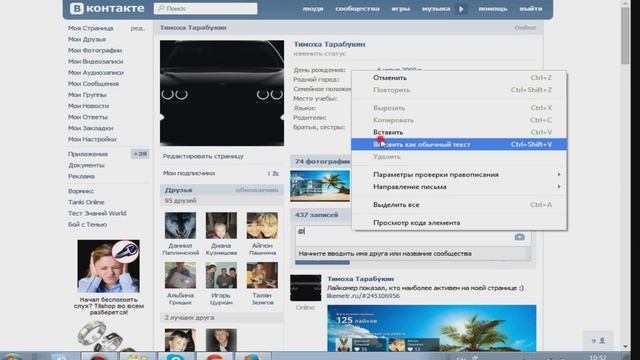This screenshot has width=640, height=360.
Task: Click помощь in the header
Action: pos(493,9)
